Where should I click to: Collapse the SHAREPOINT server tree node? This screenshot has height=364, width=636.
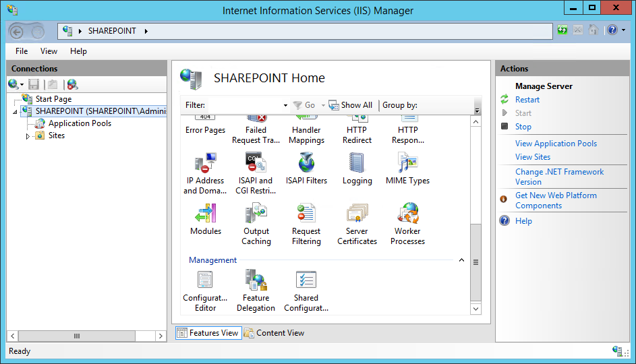point(15,112)
